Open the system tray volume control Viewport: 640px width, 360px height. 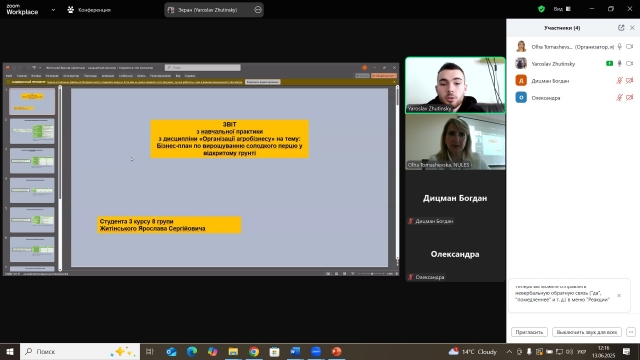[569, 351]
